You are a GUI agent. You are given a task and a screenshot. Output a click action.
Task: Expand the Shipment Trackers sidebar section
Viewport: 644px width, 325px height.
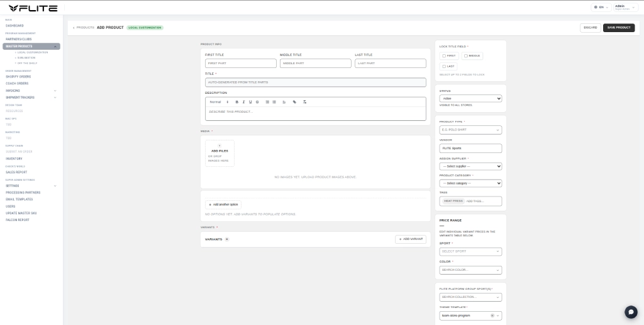pyautogui.click(x=55, y=98)
